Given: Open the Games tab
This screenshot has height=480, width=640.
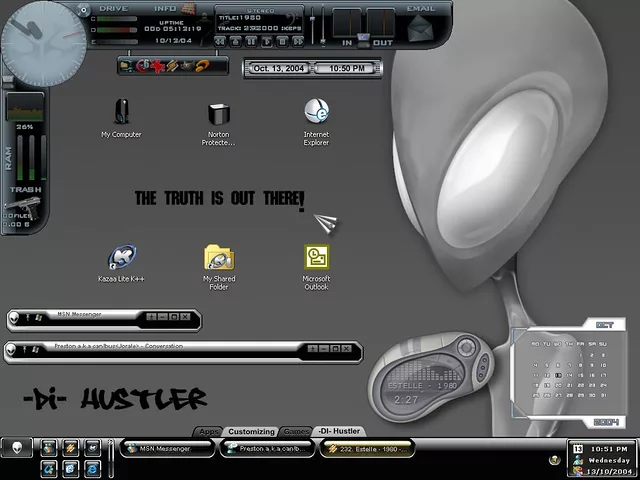Looking at the screenshot, I should pos(295,431).
